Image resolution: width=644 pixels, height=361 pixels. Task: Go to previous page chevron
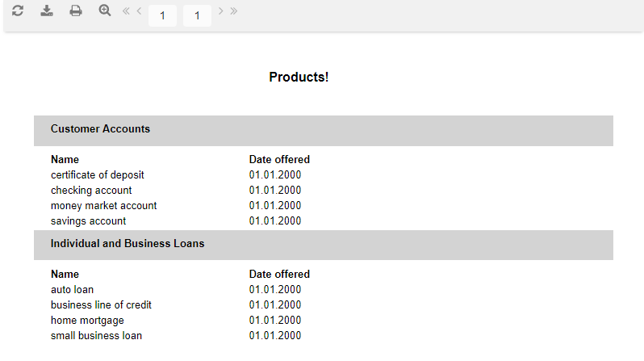(140, 11)
